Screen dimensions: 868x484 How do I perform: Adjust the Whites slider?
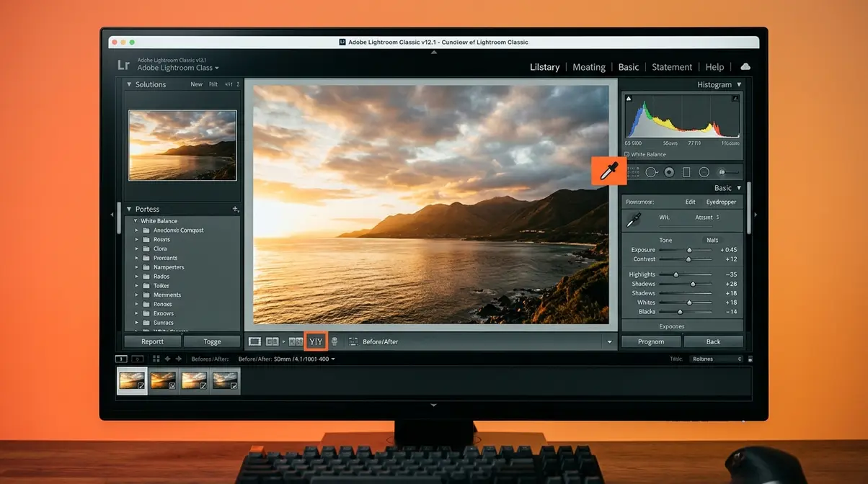(685, 302)
